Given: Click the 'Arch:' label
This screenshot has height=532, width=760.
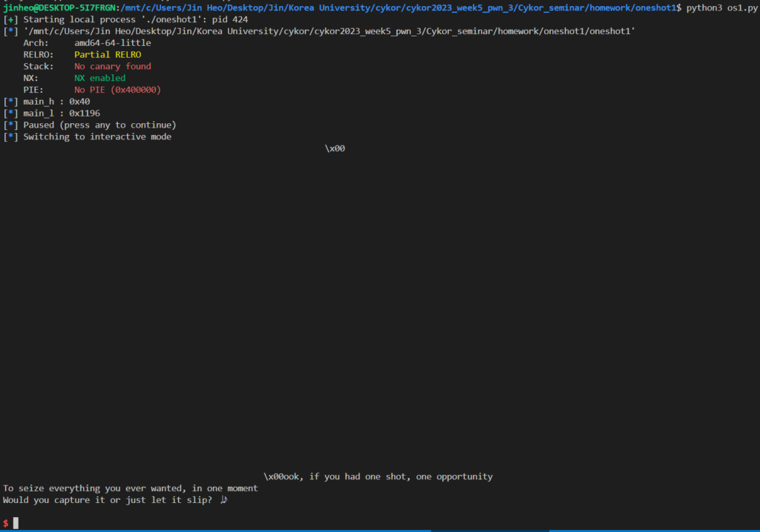Looking at the screenshot, I should pyautogui.click(x=36, y=42).
